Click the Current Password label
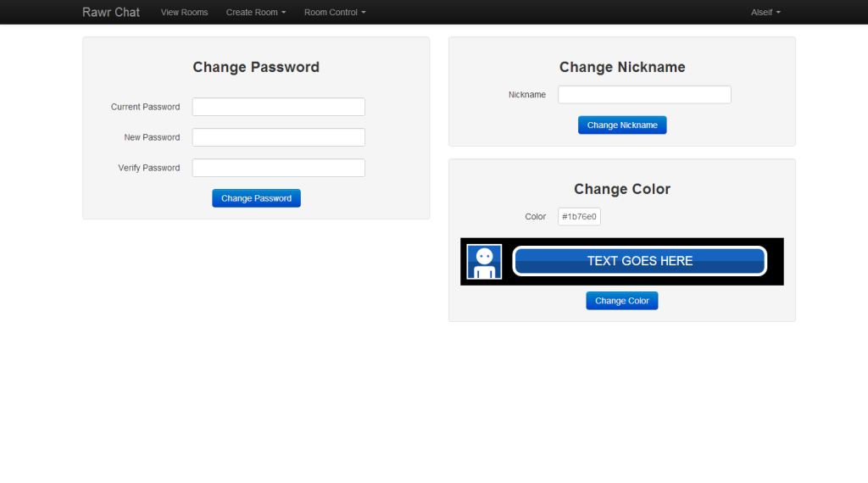Screen dimensions: 868x483 (145, 108)
